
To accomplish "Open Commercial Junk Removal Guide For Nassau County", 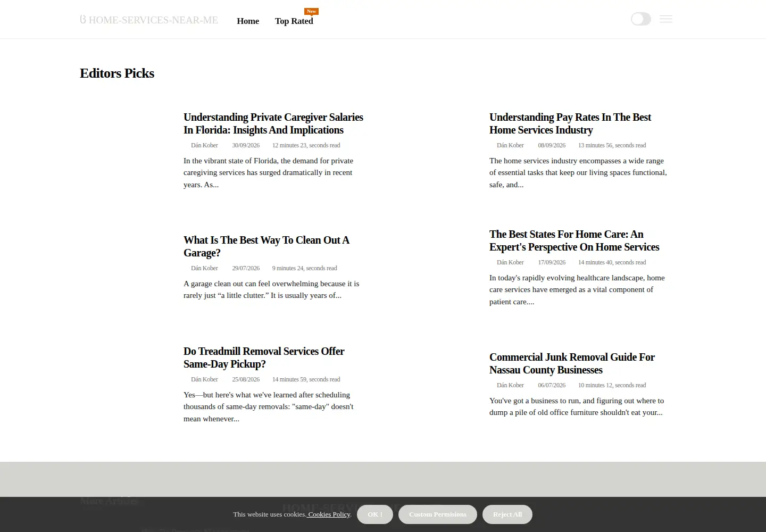I will coord(572,363).
